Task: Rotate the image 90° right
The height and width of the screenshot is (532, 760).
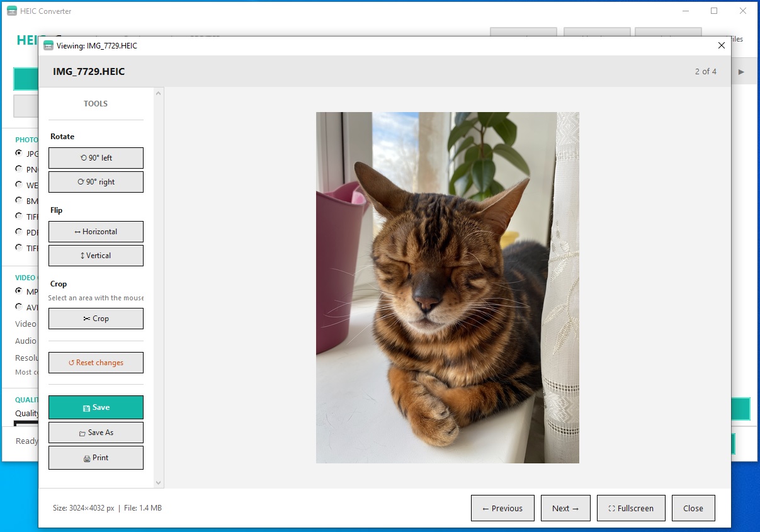Action: click(x=96, y=182)
